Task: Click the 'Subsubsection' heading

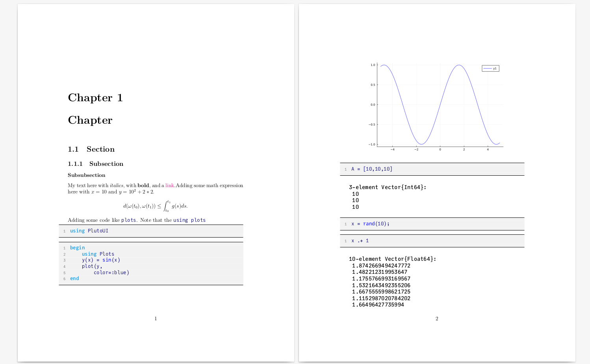Action: 87,175
